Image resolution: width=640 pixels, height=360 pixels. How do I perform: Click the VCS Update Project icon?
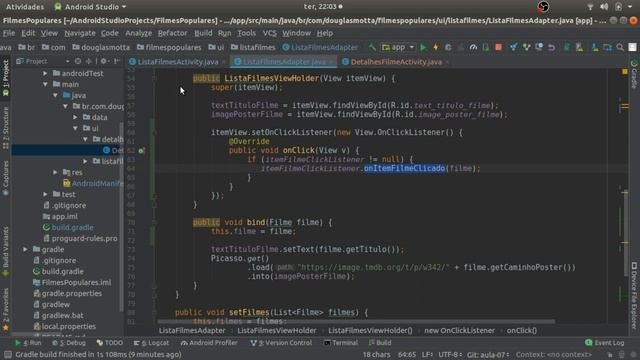click(x=513, y=47)
